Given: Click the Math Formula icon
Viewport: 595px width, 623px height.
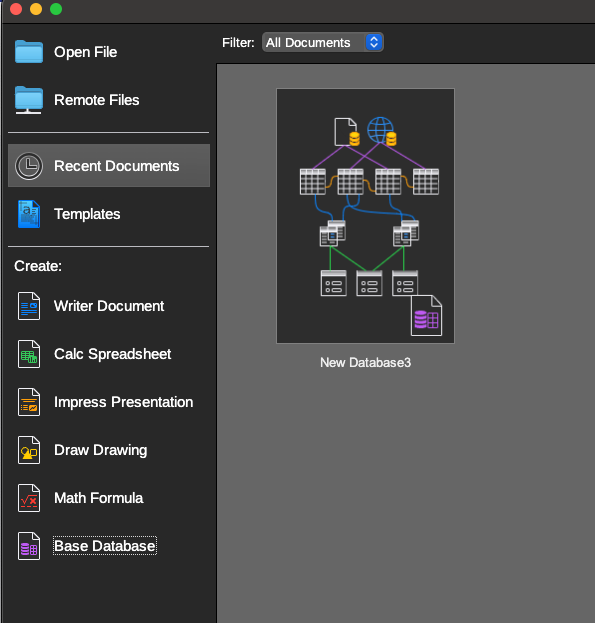Looking at the screenshot, I should coord(29,498).
